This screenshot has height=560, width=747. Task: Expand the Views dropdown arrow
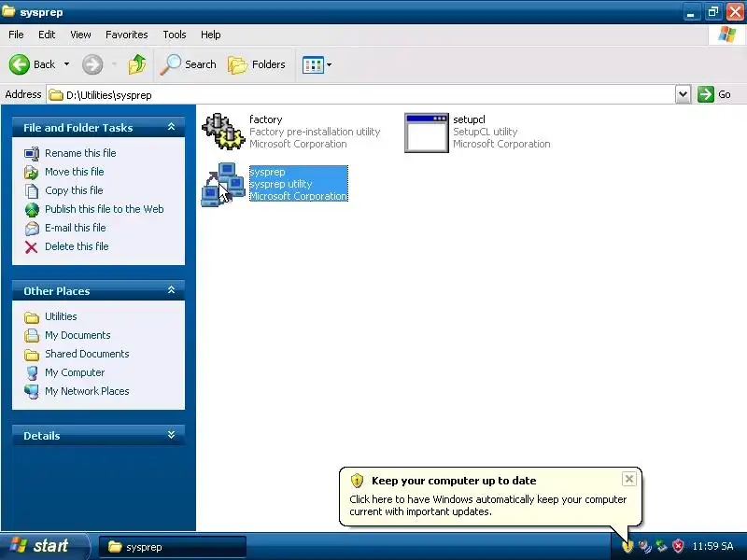[x=330, y=64]
